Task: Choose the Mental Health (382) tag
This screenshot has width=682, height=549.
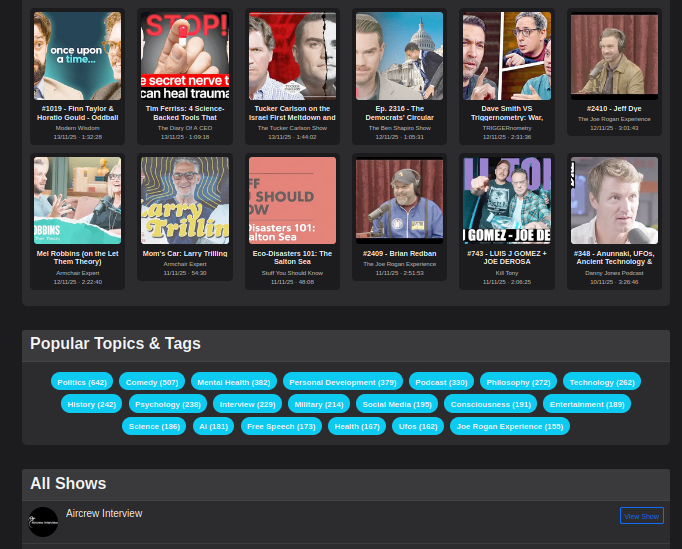Action: pyautogui.click(x=233, y=382)
